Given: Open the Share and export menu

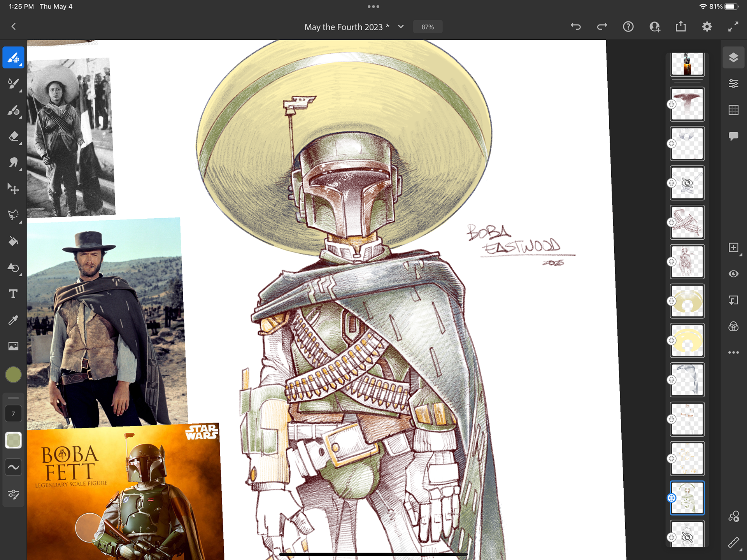Looking at the screenshot, I should coord(681,26).
